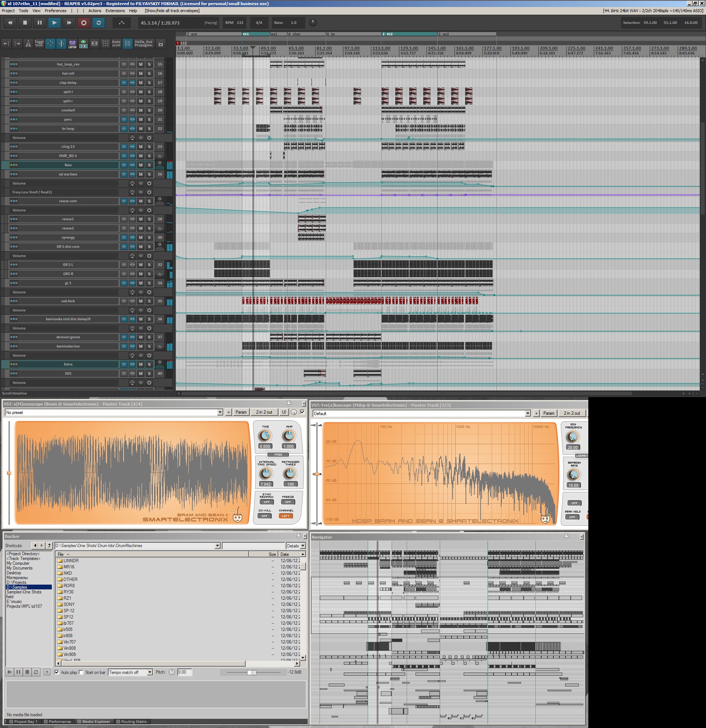Expand the No preset dropdown in s(M)exoscope
Screen dimensions: 706x728
point(220,412)
